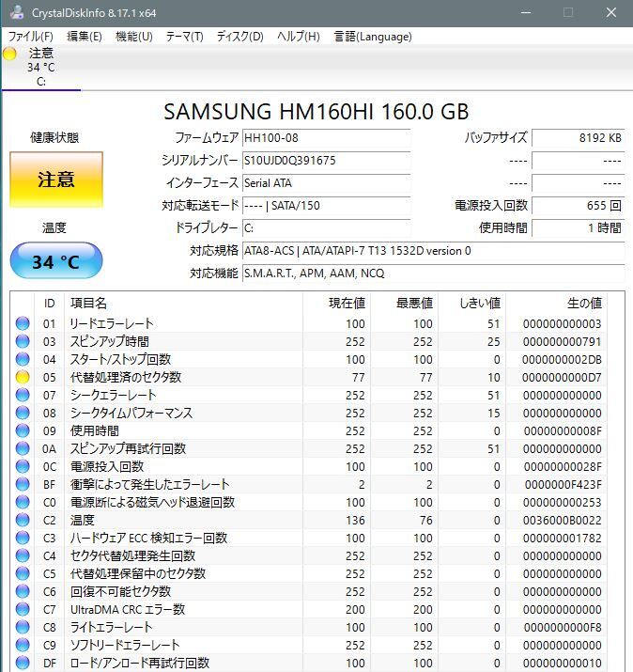Open the テーマ(T) menu
The height and width of the screenshot is (672, 633).
pos(185,37)
